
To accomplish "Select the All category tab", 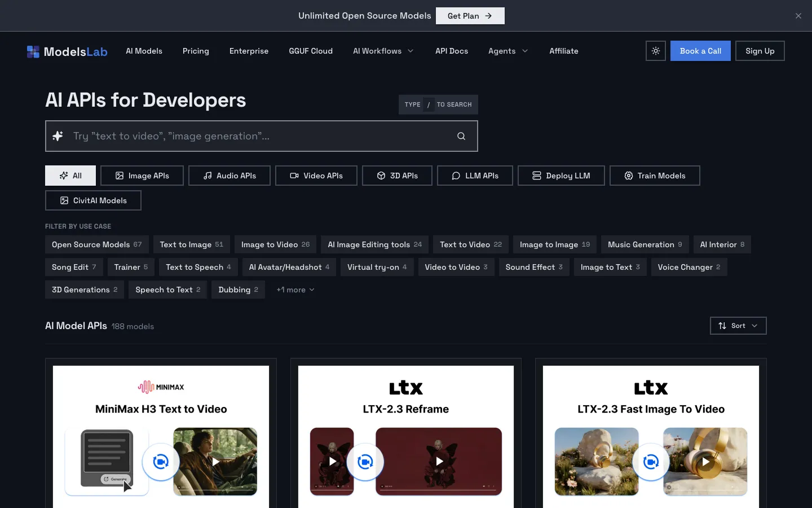I will [70, 176].
